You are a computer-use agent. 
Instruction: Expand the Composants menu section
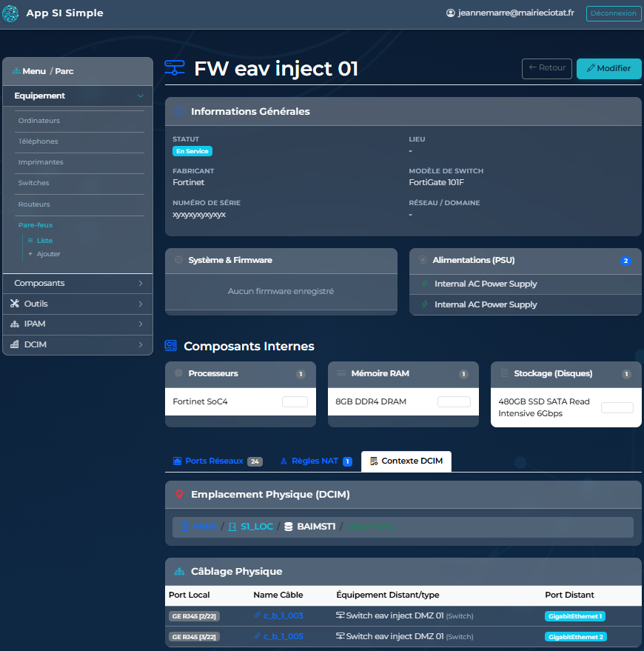[x=78, y=283]
